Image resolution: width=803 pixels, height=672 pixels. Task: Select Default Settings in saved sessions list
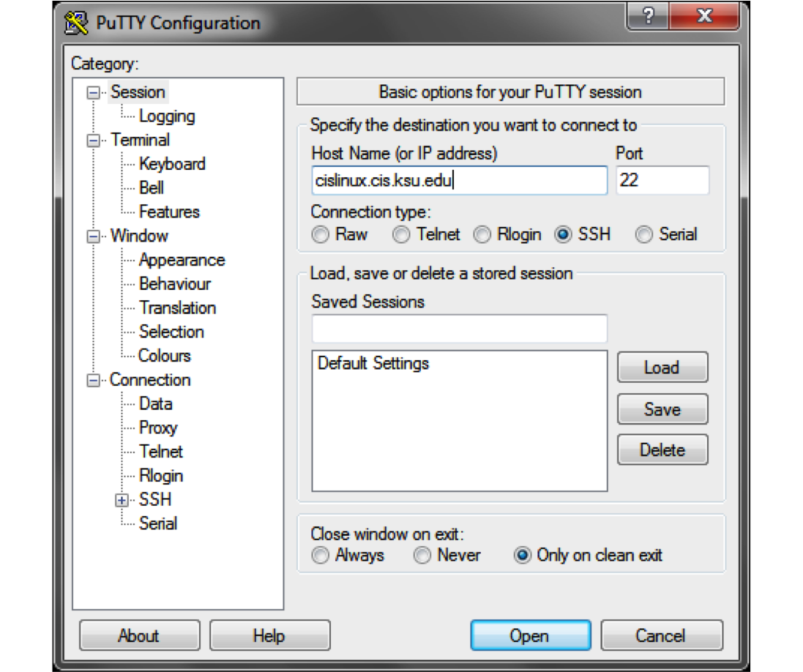coord(373,364)
